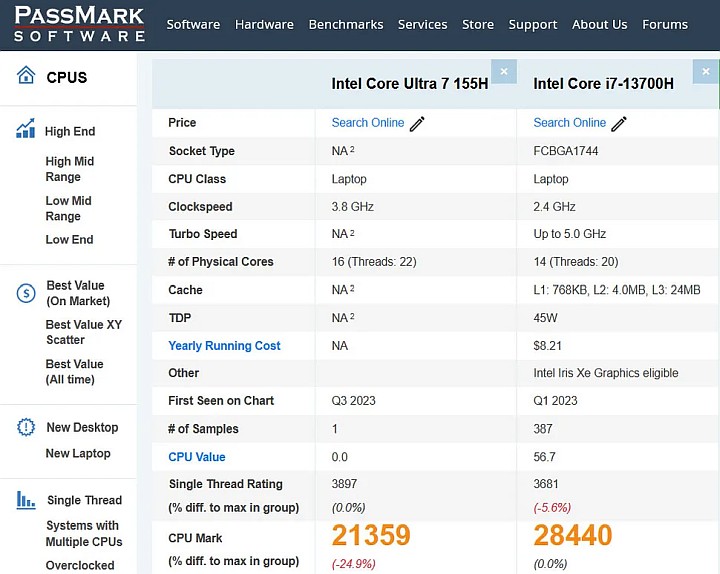The height and width of the screenshot is (574, 720).
Task: Visit the Forums page
Action: click(665, 24)
